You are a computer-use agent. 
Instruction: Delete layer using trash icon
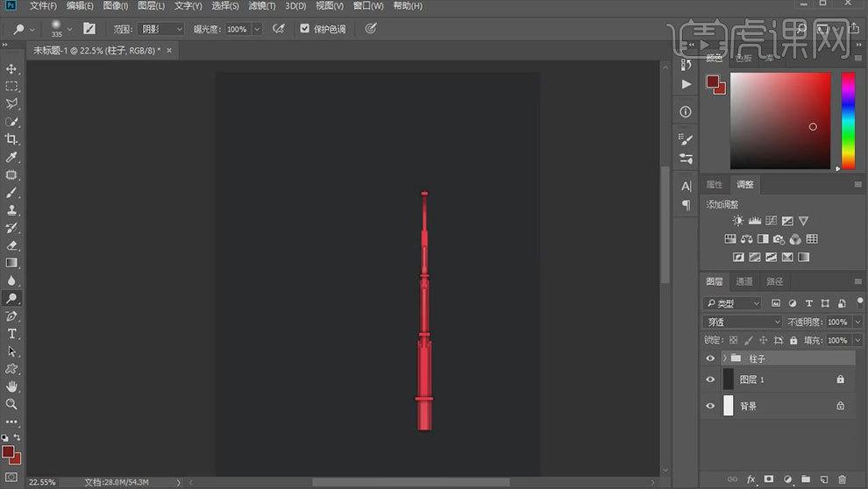click(x=842, y=479)
